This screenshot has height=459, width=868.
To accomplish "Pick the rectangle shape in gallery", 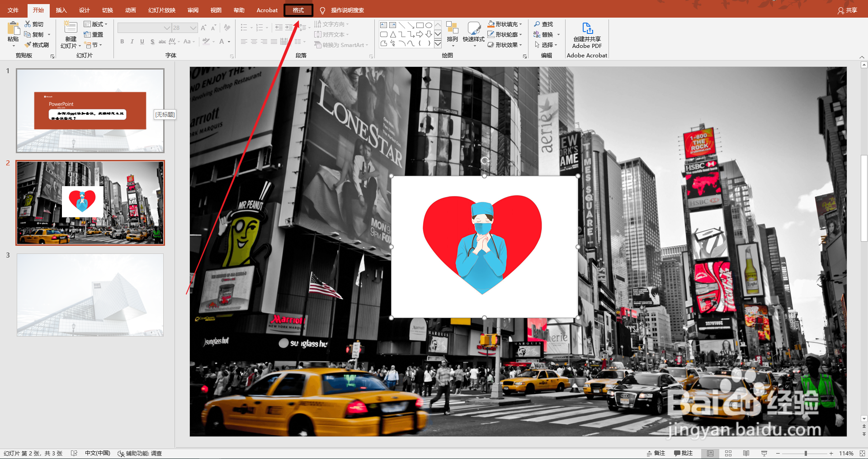I will click(x=420, y=25).
